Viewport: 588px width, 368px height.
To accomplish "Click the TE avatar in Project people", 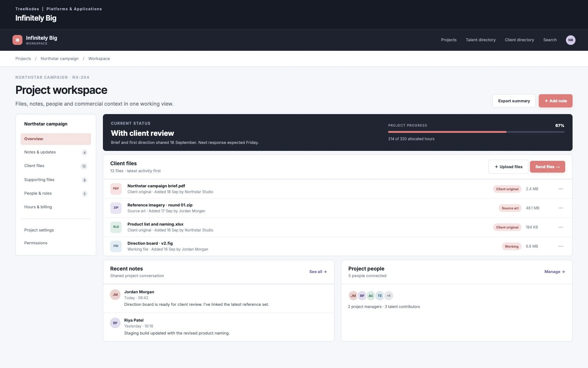I will (380, 296).
